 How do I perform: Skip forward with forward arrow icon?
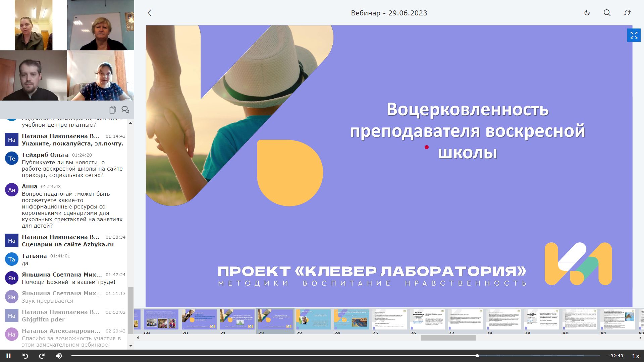(x=42, y=356)
